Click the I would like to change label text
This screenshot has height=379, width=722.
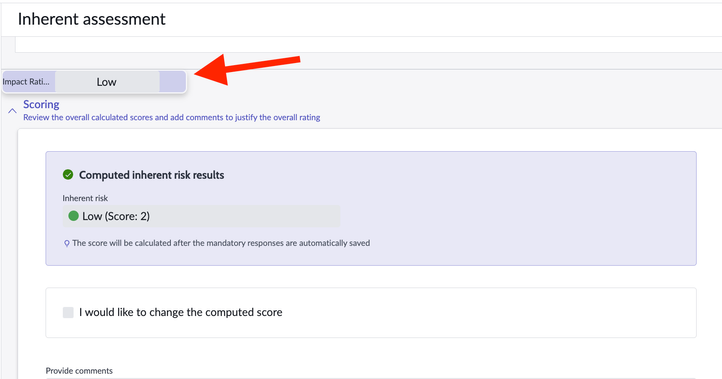180,312
